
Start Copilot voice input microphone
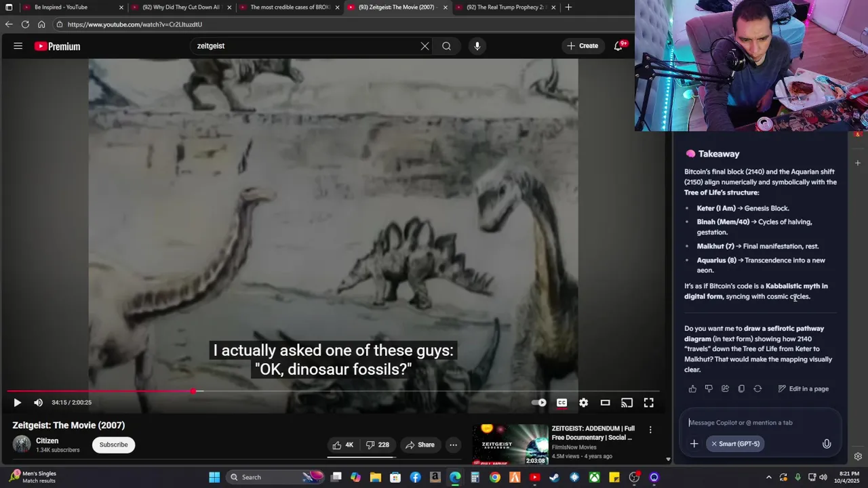coord(827,444)
